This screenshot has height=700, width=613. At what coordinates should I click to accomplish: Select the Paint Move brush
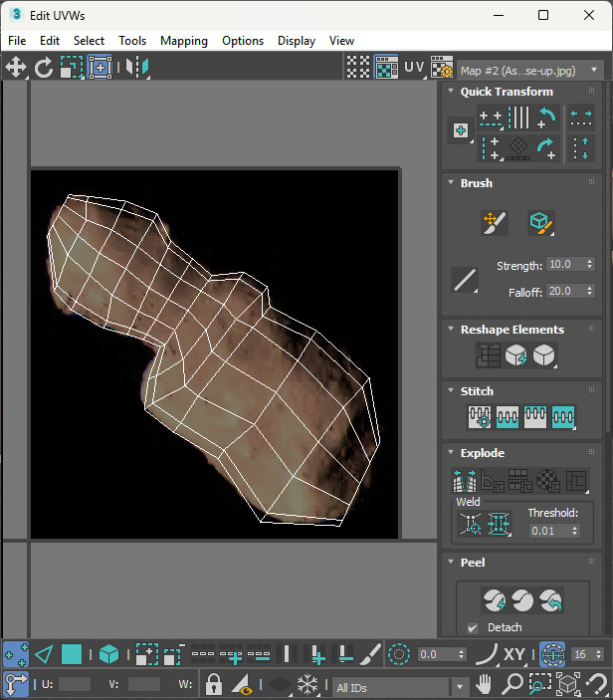point(495,222)
